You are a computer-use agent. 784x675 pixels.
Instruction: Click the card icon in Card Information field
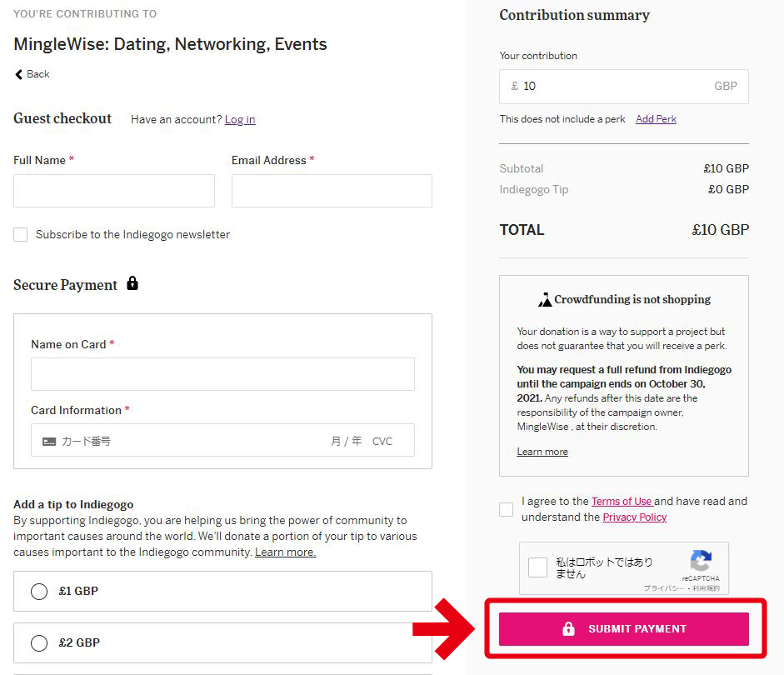51,440
